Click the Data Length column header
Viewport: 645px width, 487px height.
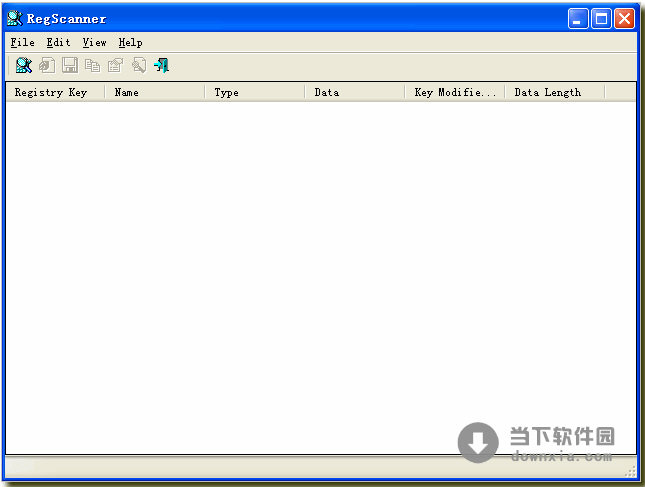[x=554, y=92]
